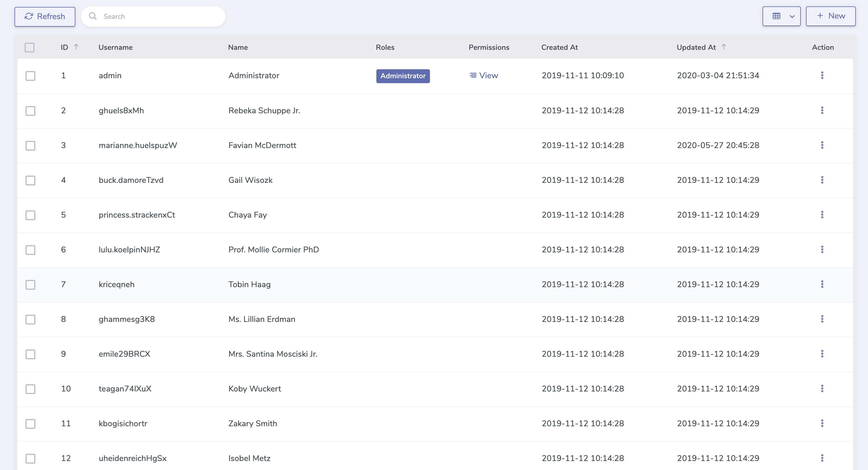Click the Refresh button
868x470 pixels.
pyautogui.click(x=45, y=17)
